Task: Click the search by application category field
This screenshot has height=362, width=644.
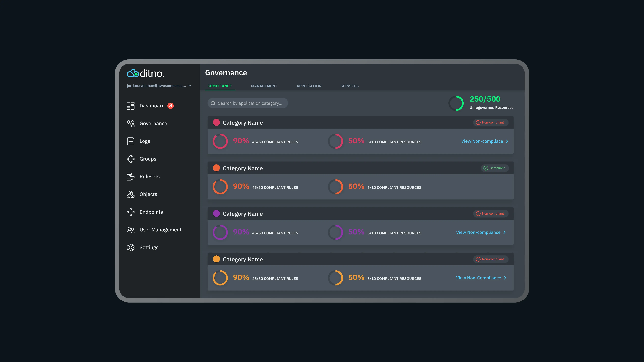Action: tap(250, 103)
